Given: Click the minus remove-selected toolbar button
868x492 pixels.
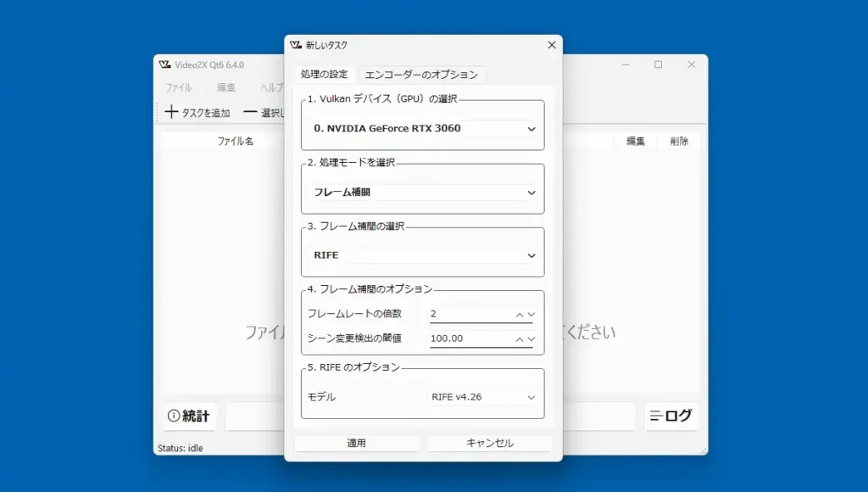Looking at the screenshot, I should tap(264, 113).
